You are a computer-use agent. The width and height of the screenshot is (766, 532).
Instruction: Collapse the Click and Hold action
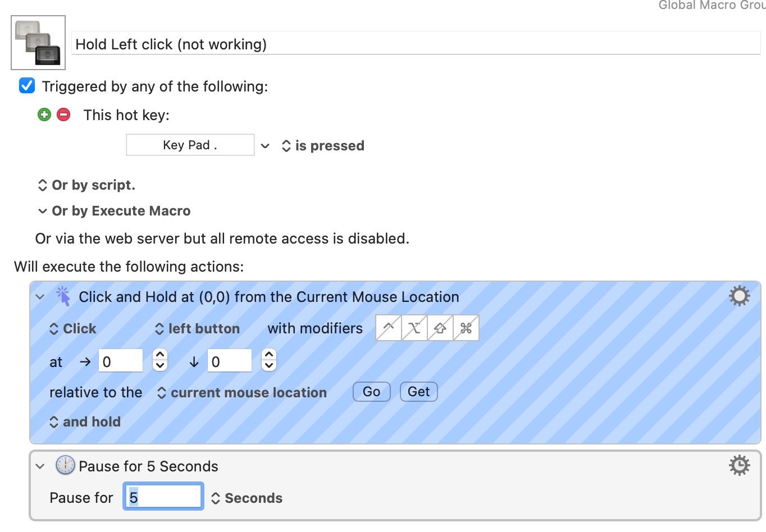pos(40,297)
